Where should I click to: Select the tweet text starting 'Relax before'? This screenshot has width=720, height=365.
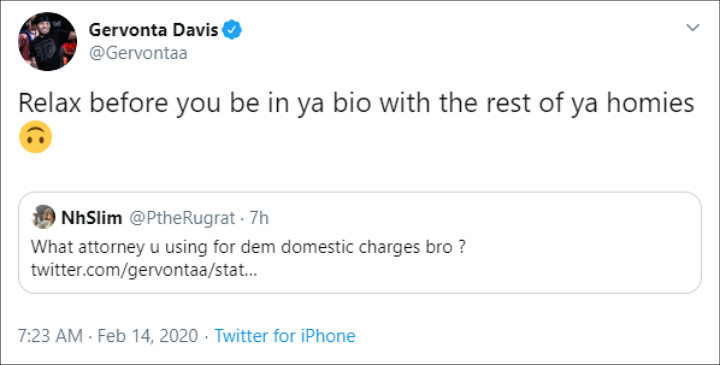pos(356,104)
